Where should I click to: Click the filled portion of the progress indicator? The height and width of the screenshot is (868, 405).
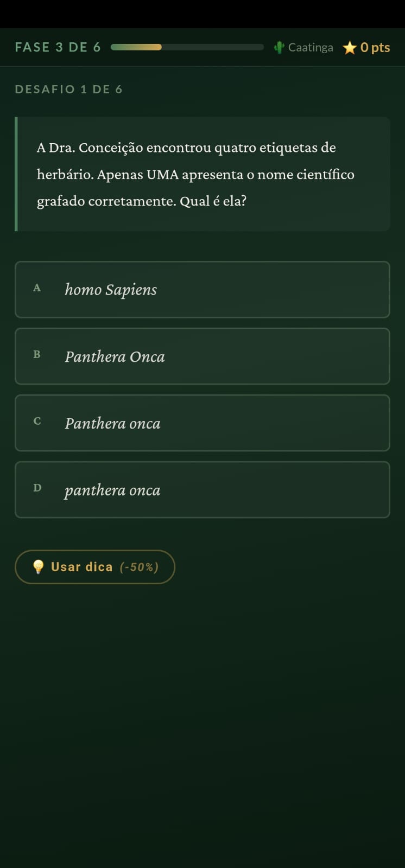[136, 47]
